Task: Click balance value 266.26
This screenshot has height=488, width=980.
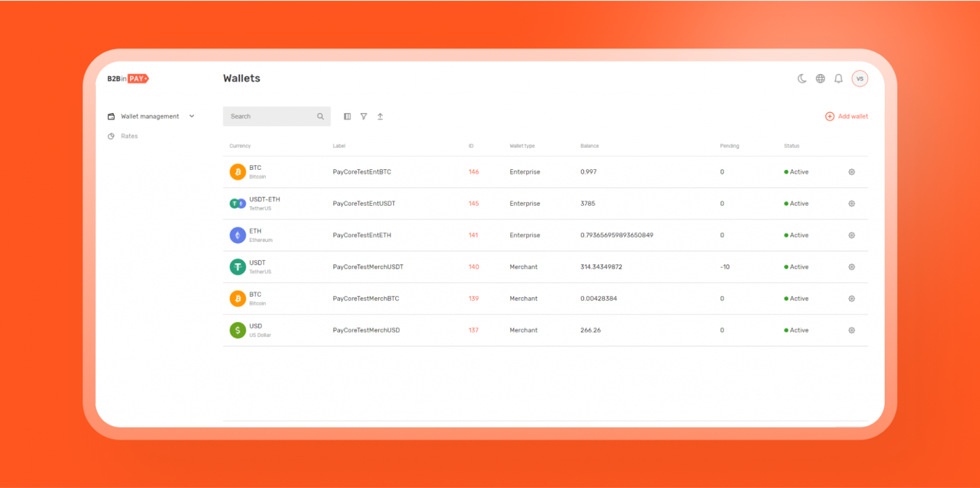Action: coord(591,330)
